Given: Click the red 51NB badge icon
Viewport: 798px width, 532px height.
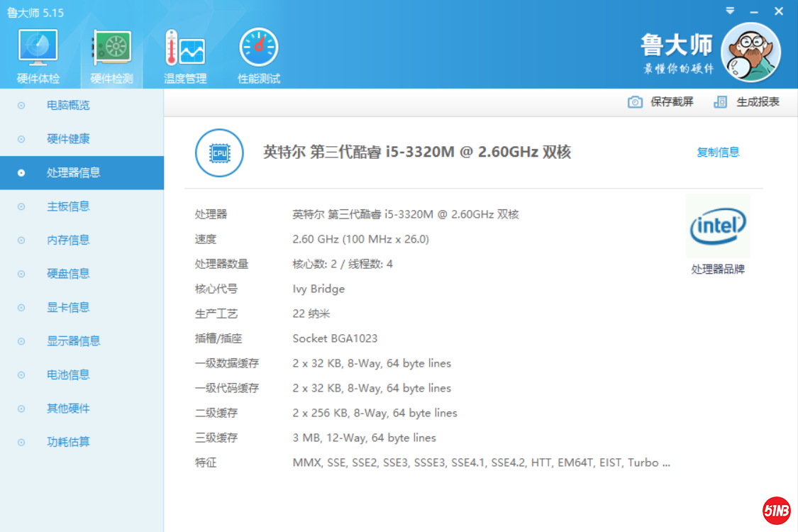Looking at the screenshot, I should [x=776, y=510].
